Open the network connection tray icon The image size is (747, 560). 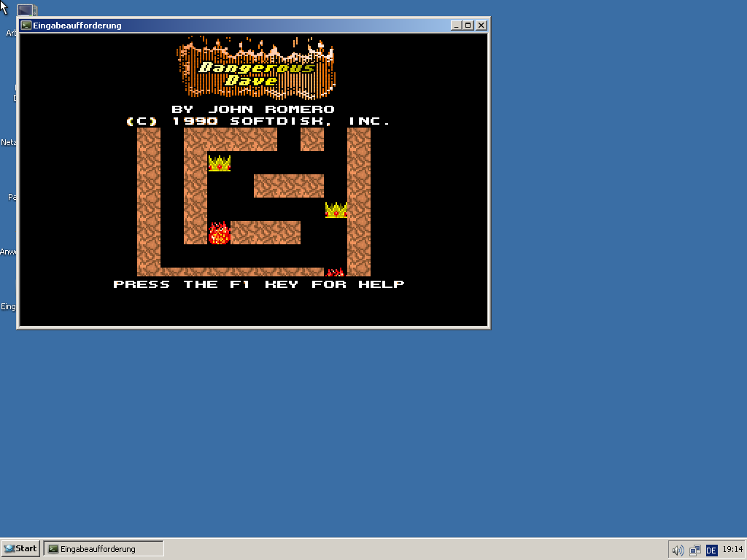pyautogui.click(x=695, y=551)
